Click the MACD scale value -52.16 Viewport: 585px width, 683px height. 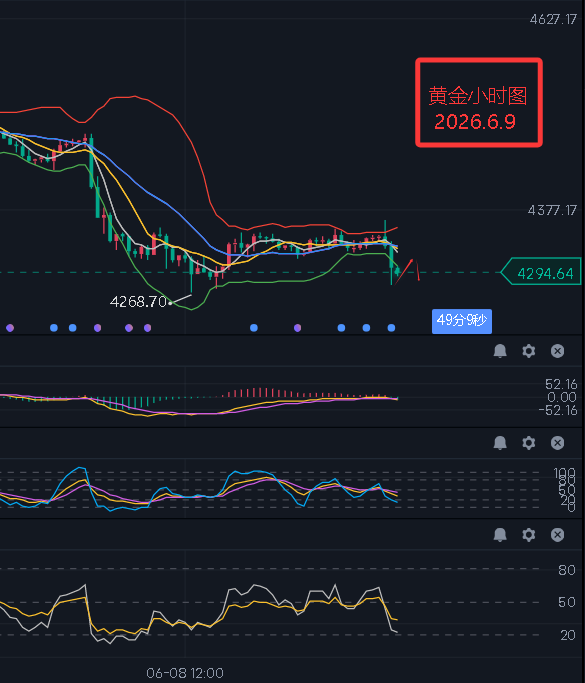tap(558, 410)
